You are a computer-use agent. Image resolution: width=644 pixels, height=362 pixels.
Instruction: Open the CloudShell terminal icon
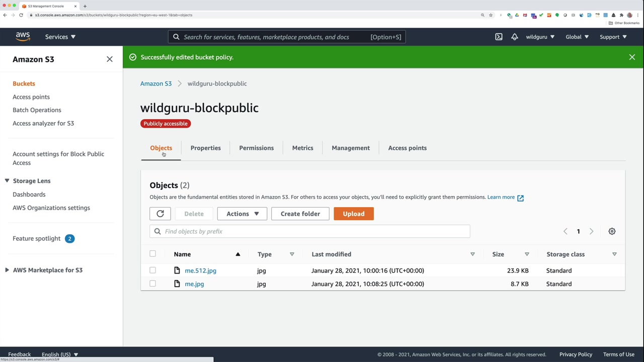(x=499, y=37)
